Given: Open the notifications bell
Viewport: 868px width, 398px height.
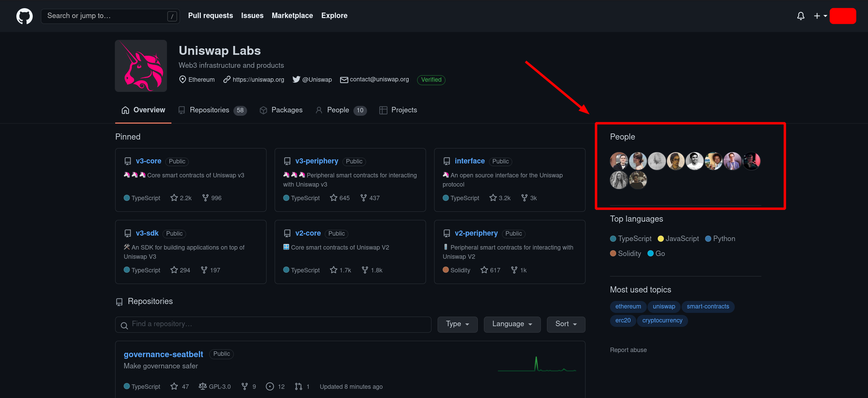Looking at the screenshot, I should pos(801,16).
